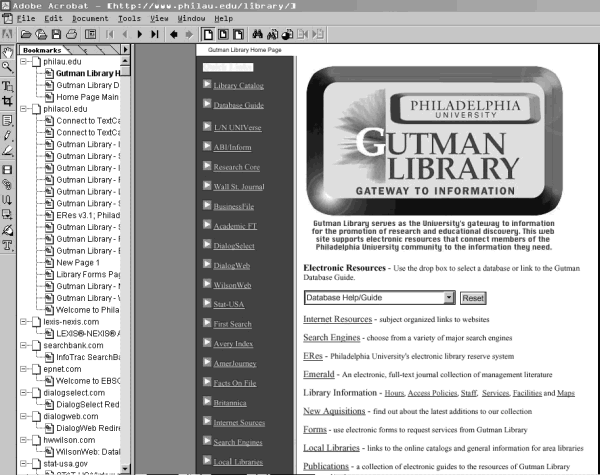Switch to Single Page layout

tap(208, 34)
